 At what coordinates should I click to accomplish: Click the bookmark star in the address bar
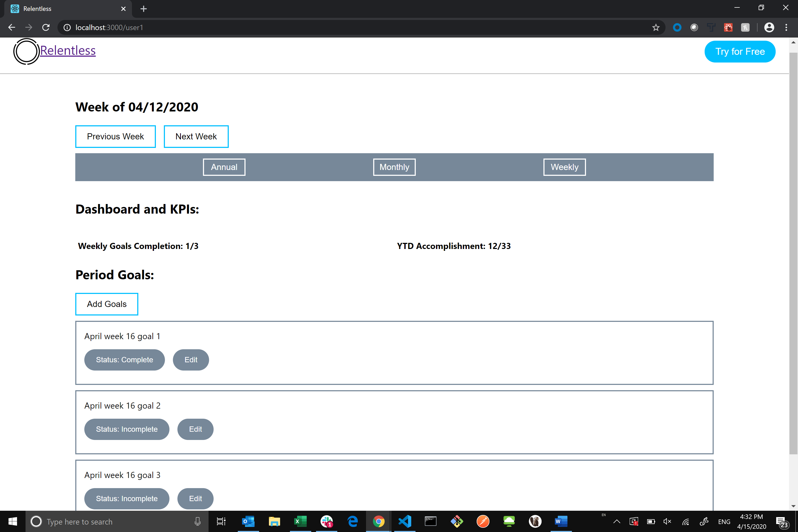[656, 27]
